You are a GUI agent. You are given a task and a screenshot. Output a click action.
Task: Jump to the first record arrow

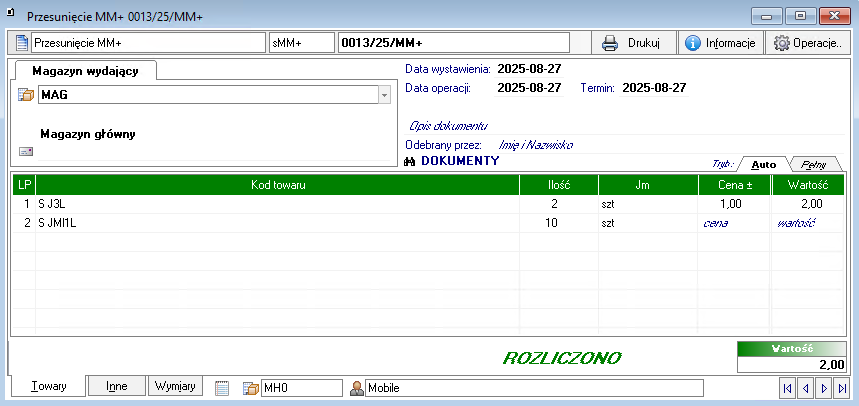click(x=788, y=387)
